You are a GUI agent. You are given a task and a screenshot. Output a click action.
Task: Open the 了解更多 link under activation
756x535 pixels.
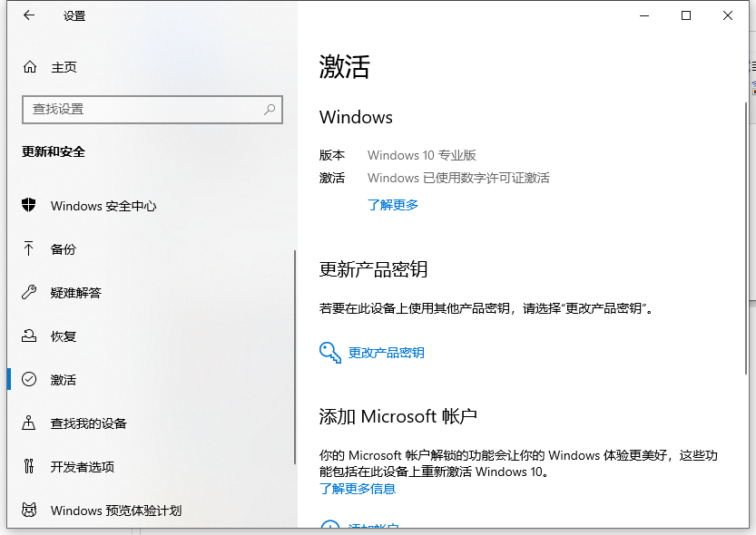click(x=393, y=205)
